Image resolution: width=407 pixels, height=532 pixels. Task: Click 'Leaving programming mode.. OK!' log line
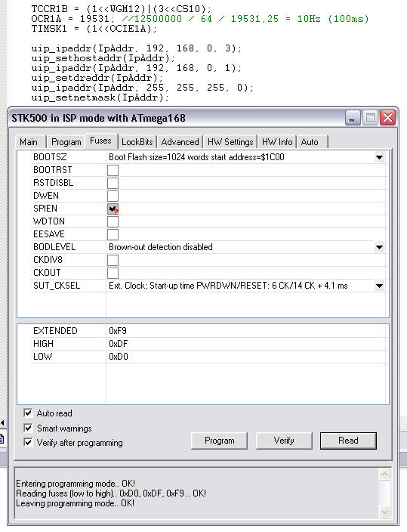pos(75,503)
